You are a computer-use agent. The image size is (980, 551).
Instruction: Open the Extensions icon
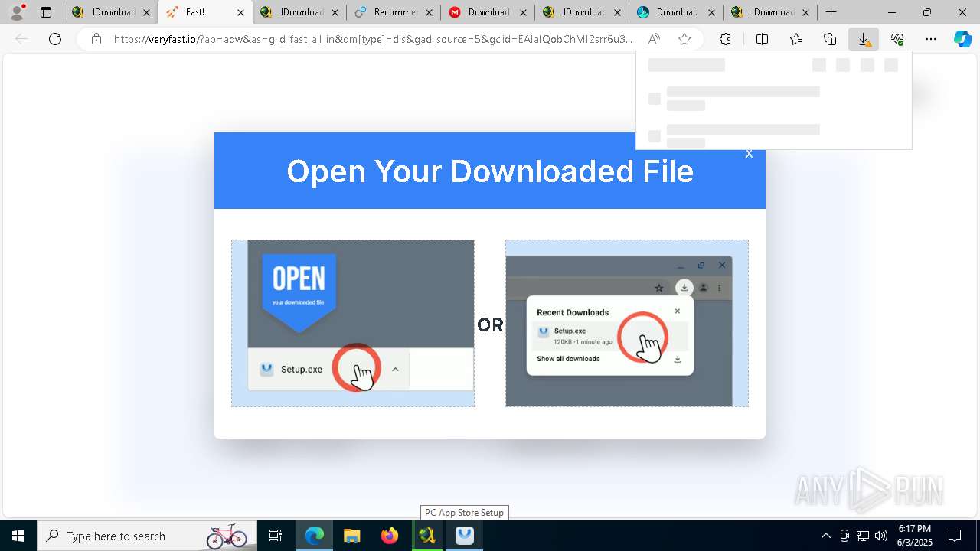pyautogui.click(x=725, y=39)
